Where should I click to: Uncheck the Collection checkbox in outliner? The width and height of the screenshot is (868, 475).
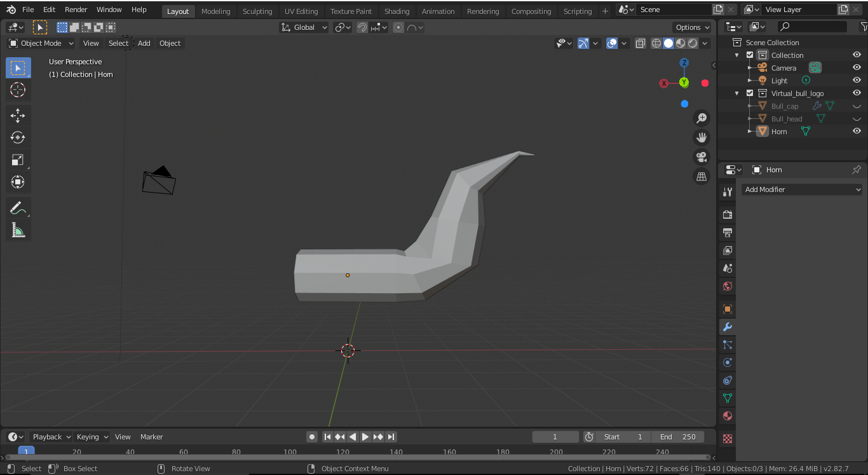click(x=750, y=55)
